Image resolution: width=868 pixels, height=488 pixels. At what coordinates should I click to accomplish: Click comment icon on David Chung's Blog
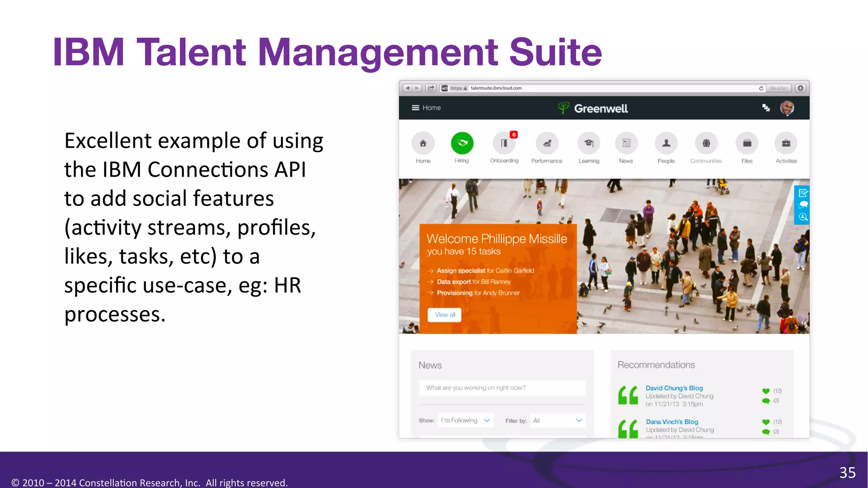click(765, 401)
